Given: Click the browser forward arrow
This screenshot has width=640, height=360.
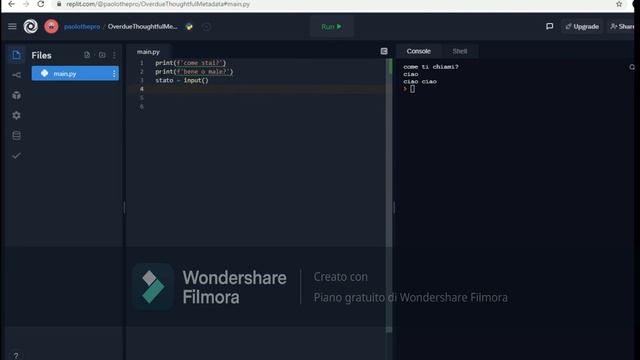Looking at the screenshot, I should 26,4.
